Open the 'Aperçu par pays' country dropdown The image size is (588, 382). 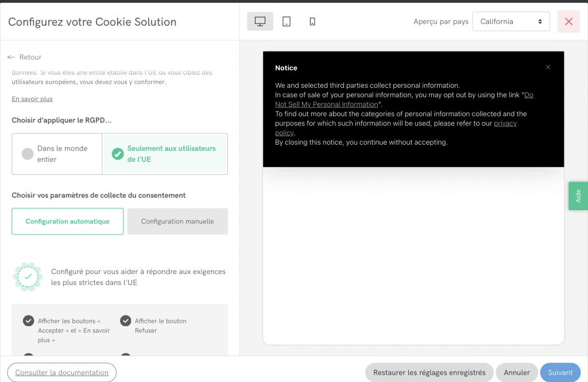coord(510,22)
